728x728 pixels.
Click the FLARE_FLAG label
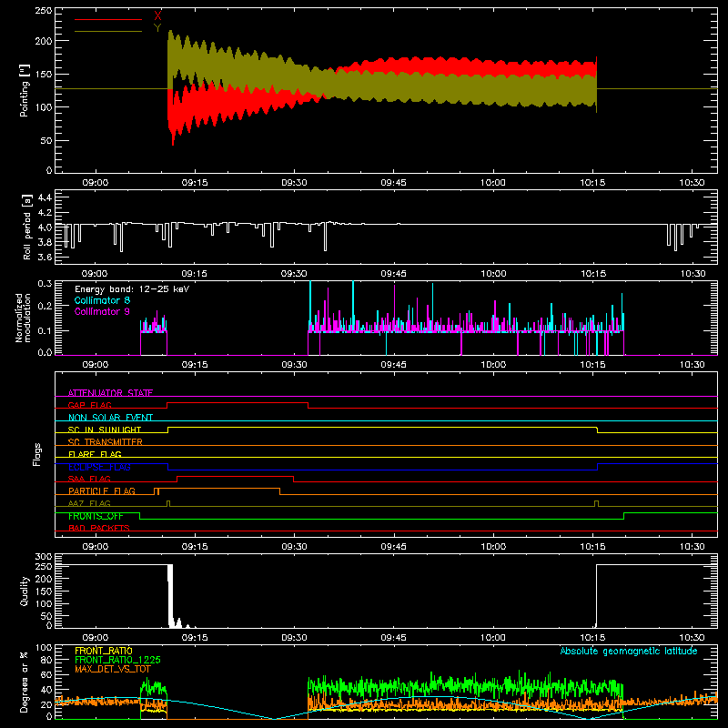[x=95, y=454]
